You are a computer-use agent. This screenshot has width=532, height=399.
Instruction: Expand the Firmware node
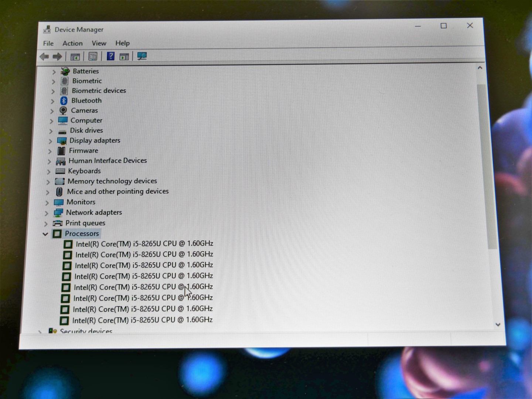point(50,151)
